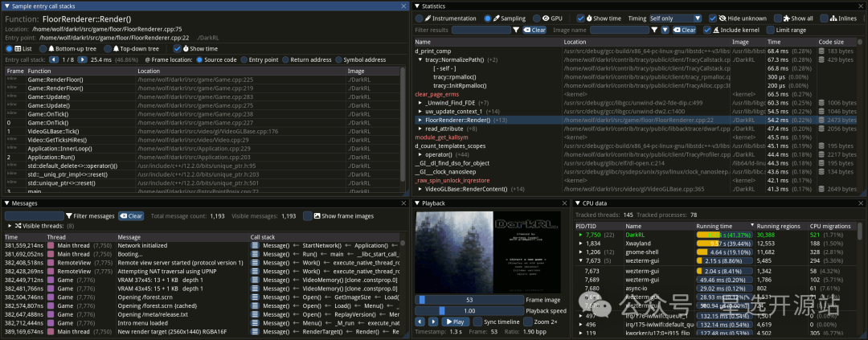Screen dimensions: 868x340
Task: Adjust the Frame image slider
Action: point(469,300)
